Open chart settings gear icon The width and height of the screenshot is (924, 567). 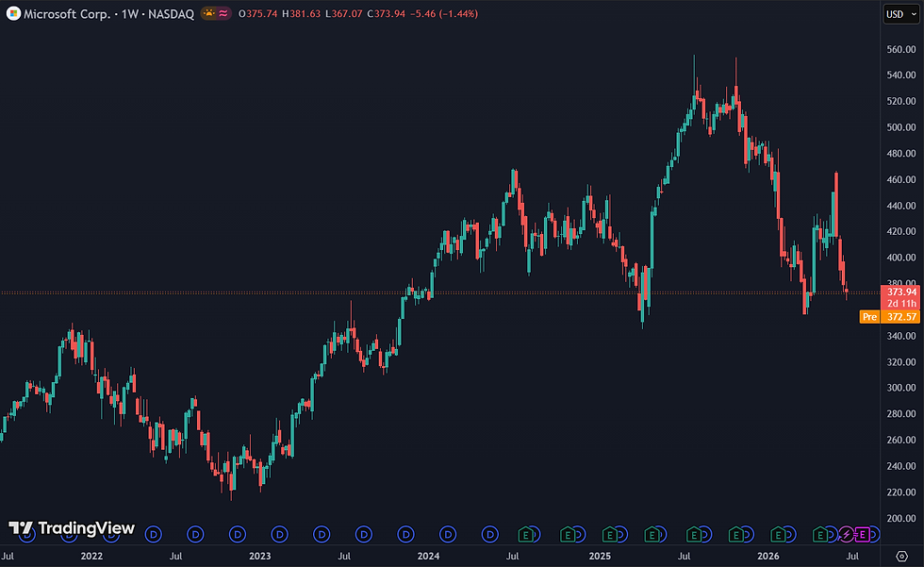[901, 556]
